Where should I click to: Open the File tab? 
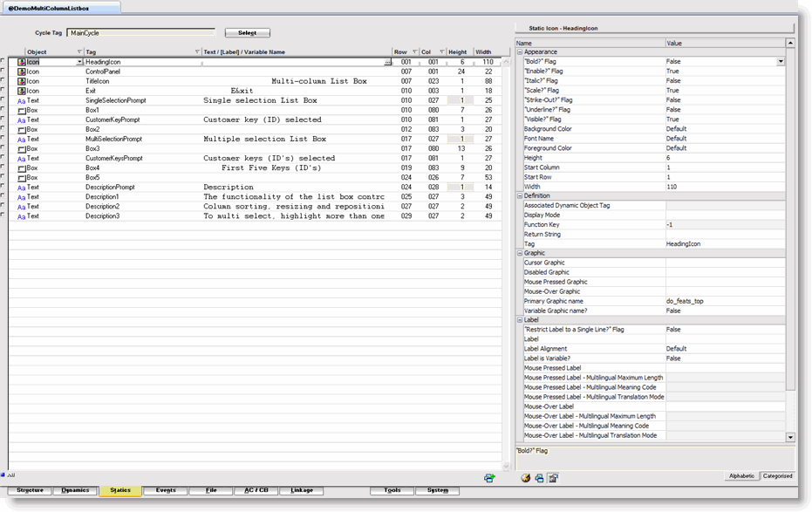(x=211, y=490)
